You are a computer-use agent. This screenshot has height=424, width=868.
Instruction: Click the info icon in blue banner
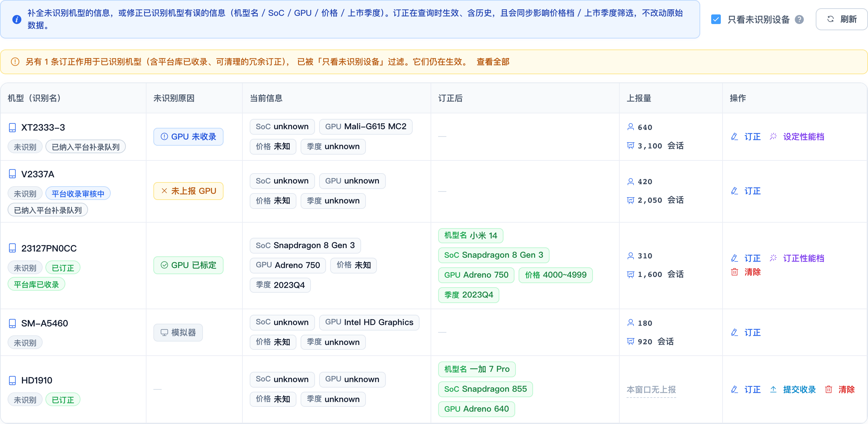click(17, 20)
